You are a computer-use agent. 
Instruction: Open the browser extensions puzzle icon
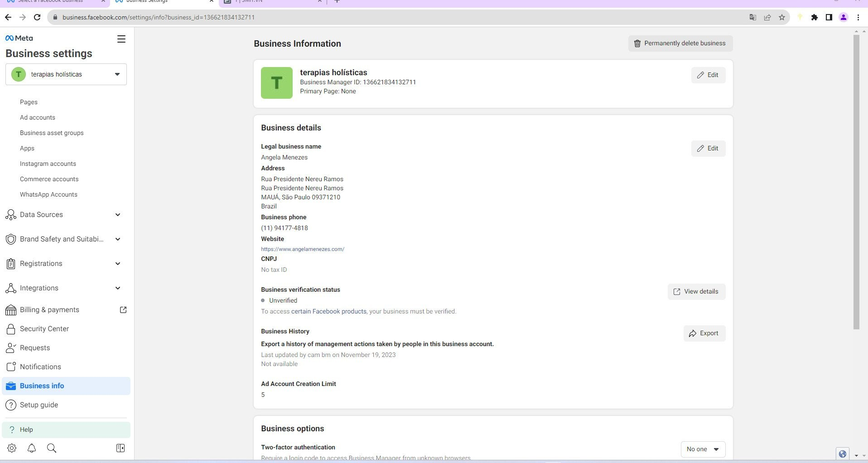[x=815, y=17]
